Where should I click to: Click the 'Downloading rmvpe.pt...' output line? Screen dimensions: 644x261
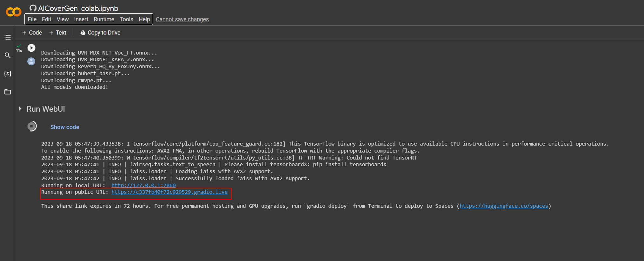coord(76,80)
